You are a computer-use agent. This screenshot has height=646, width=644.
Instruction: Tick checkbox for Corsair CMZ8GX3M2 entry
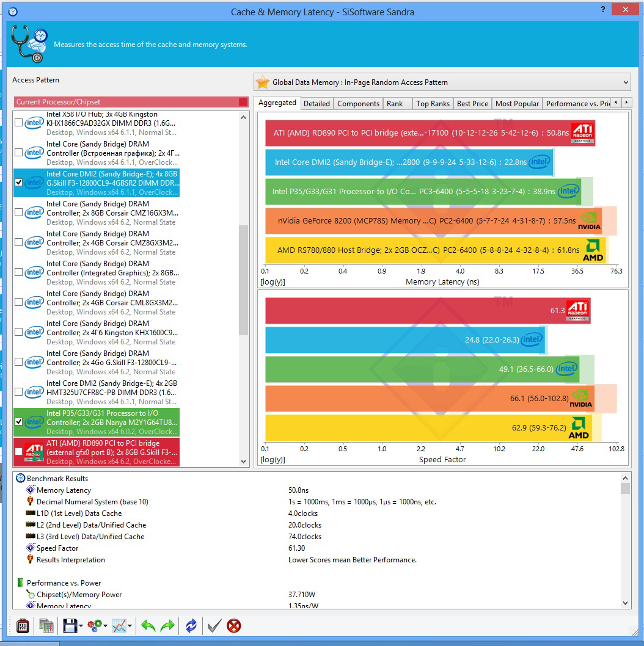[18, 242]
